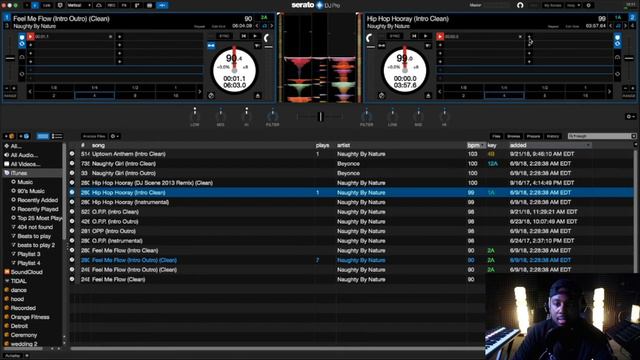640x360 pixels.
Task: Open 90's Music playlist in sidebar
Action: (x=31, y=191)
